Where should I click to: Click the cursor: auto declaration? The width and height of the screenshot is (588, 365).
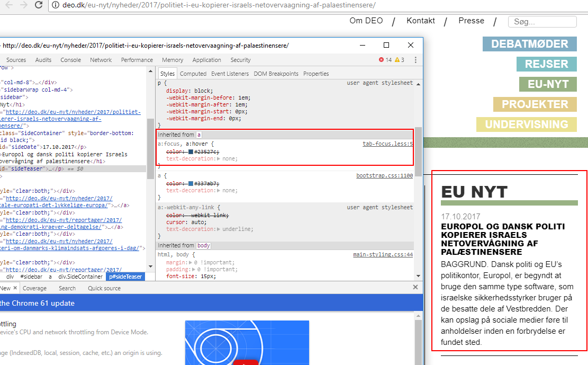186,222
